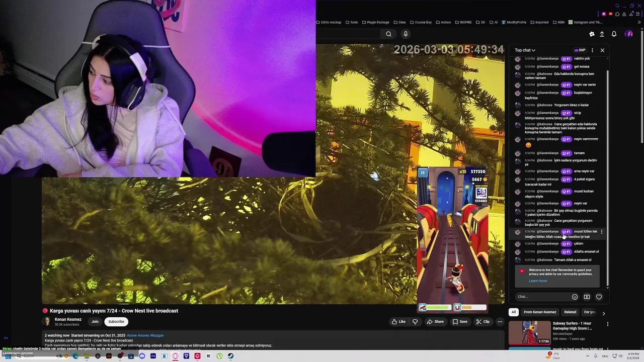Open the Course Buy bookmark folder
The image size is (644, 362).
point(421,22)
